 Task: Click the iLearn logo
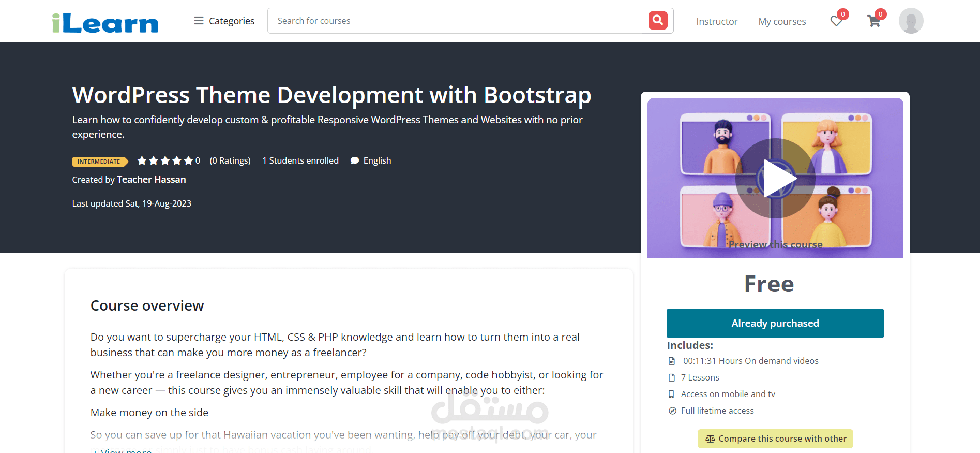coord(105,23)
